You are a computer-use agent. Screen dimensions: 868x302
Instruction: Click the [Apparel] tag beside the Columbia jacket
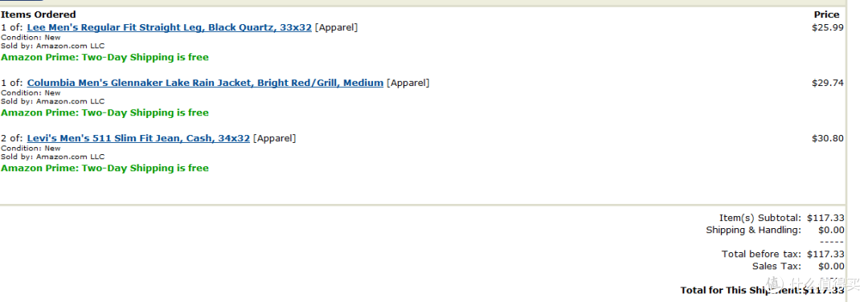coord(408,83)
